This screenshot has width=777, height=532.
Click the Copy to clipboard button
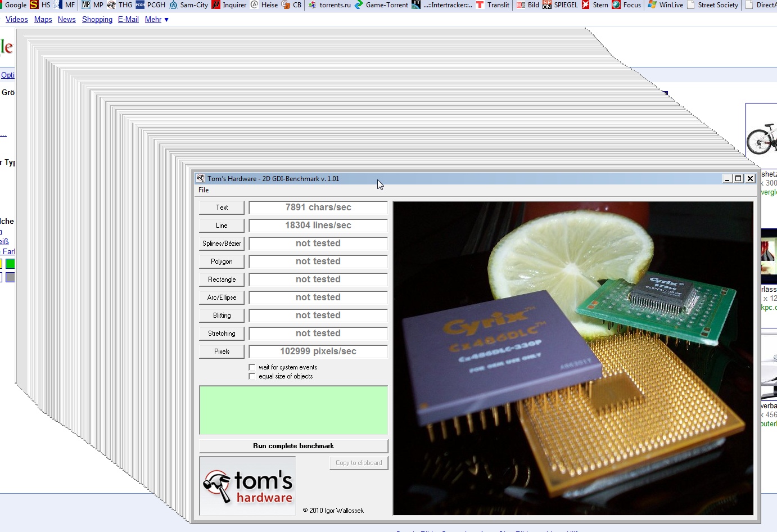point(359,463)
